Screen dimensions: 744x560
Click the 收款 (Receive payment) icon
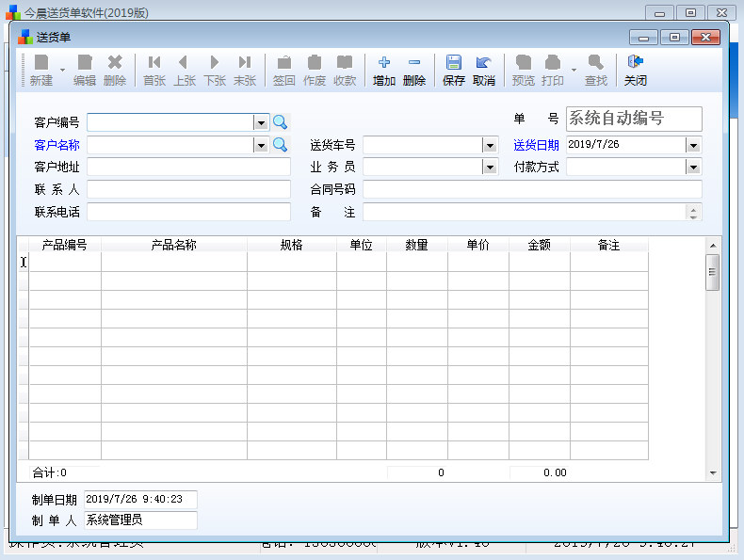click(345, 71)
